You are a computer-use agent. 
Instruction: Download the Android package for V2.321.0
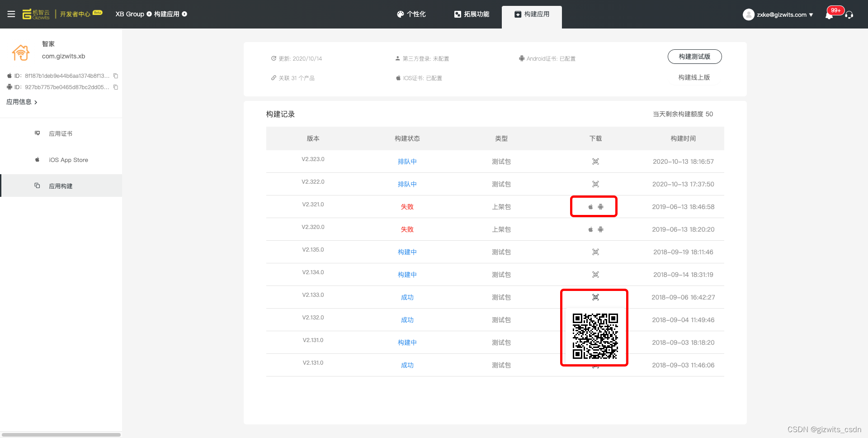coord(600,207)
